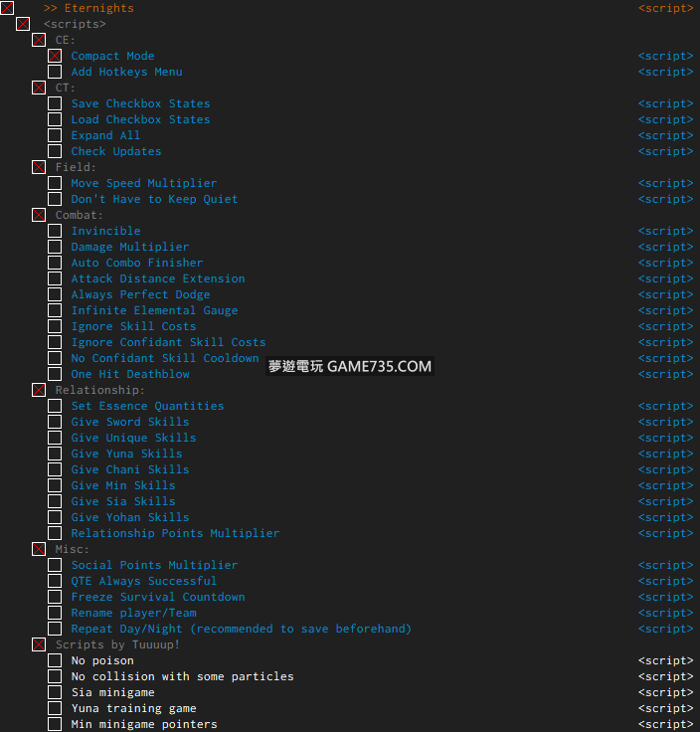Check Yuna training game box
Screen dimensions: 700x732
coord(55,708)
